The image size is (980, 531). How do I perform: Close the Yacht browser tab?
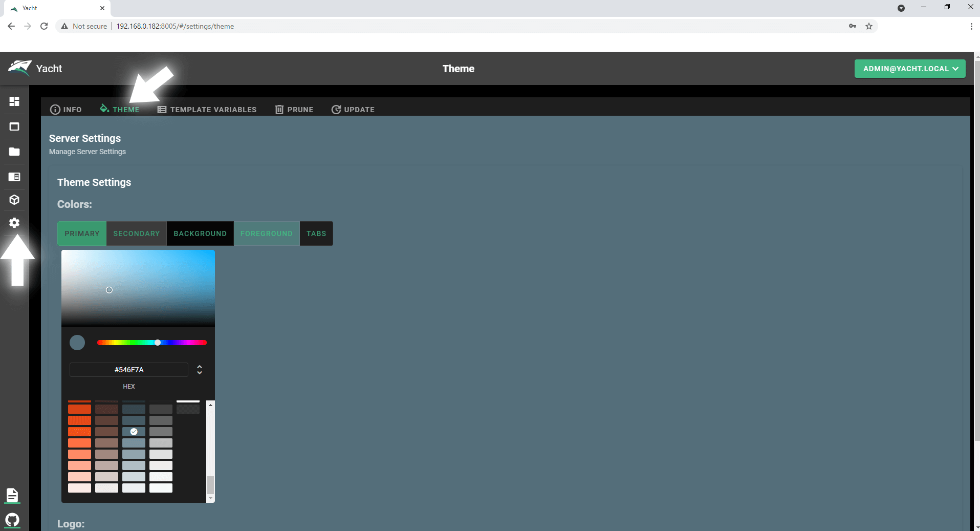click(102, 8)
